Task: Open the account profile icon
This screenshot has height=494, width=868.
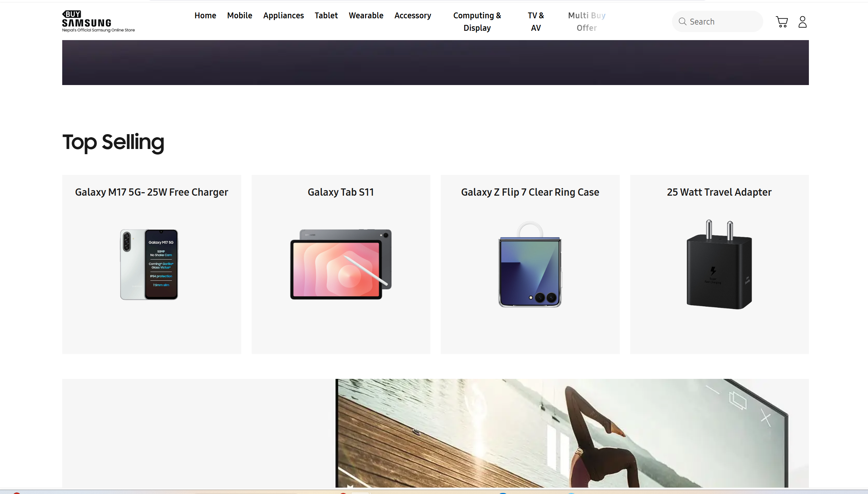Action: [x=803, y=21]
